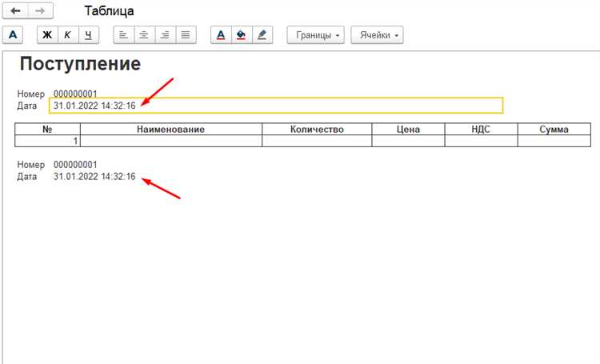Select the Цена column header

coord(408,129)
